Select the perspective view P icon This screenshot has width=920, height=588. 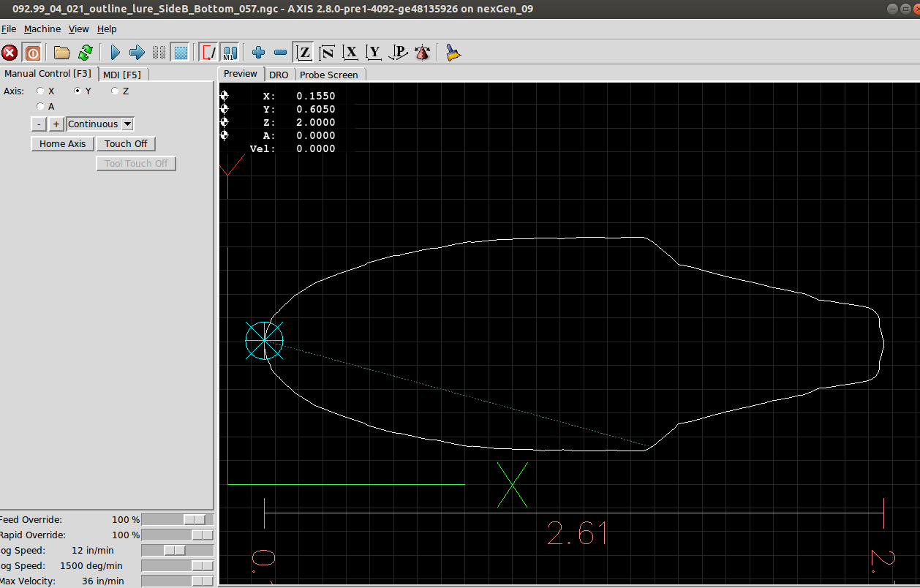click(399, 53)
